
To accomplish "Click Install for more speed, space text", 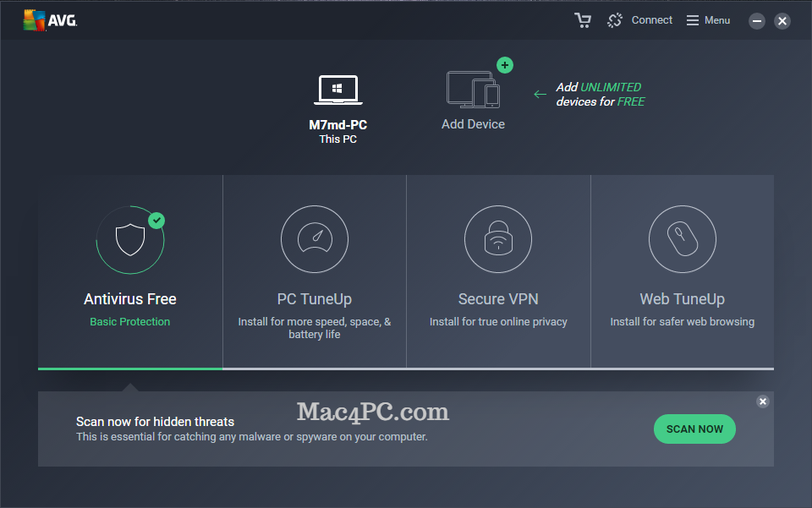I will coord(315,328).
